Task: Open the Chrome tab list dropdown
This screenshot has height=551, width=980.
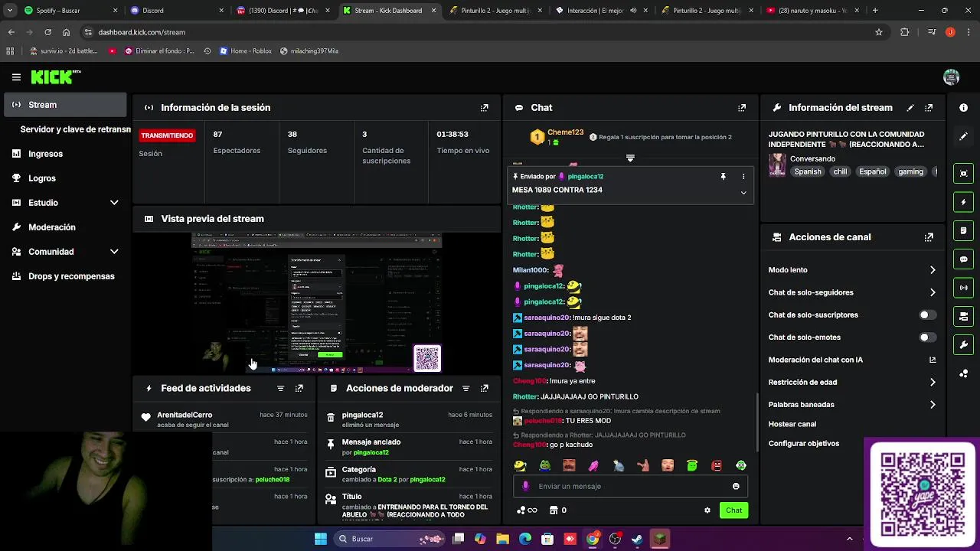Action: 10,11
